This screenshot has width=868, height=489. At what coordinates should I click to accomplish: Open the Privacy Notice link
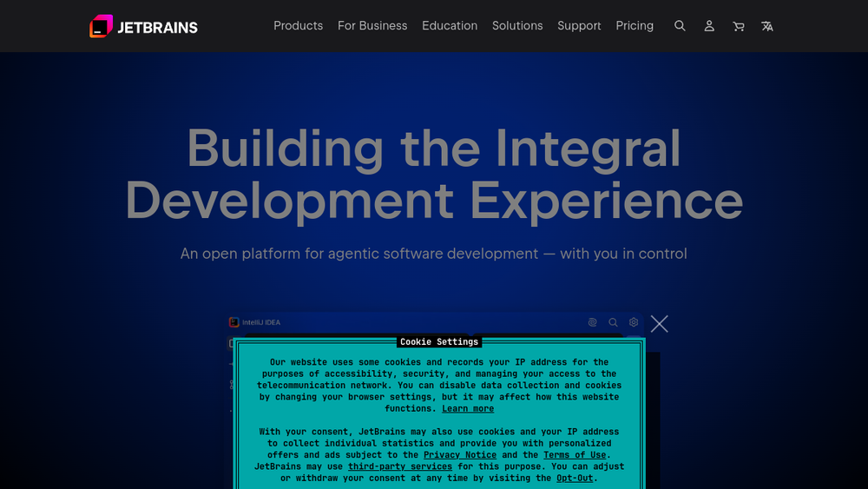(x=460, y=455)
